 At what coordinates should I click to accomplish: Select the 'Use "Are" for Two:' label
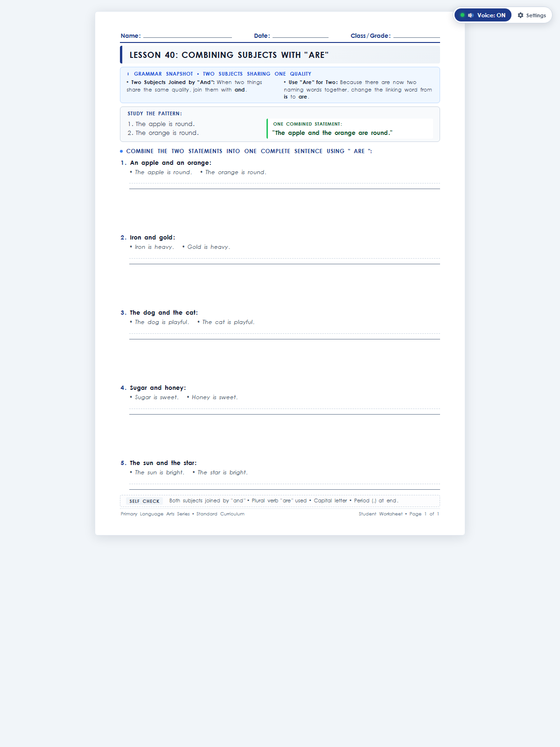point(313,82)
